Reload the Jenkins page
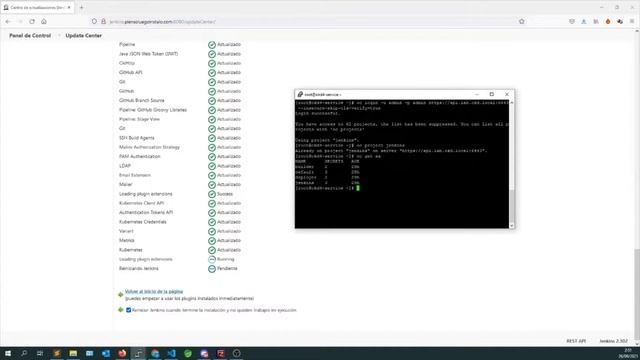This screenshot has width=640, height=360. [32, 22]
